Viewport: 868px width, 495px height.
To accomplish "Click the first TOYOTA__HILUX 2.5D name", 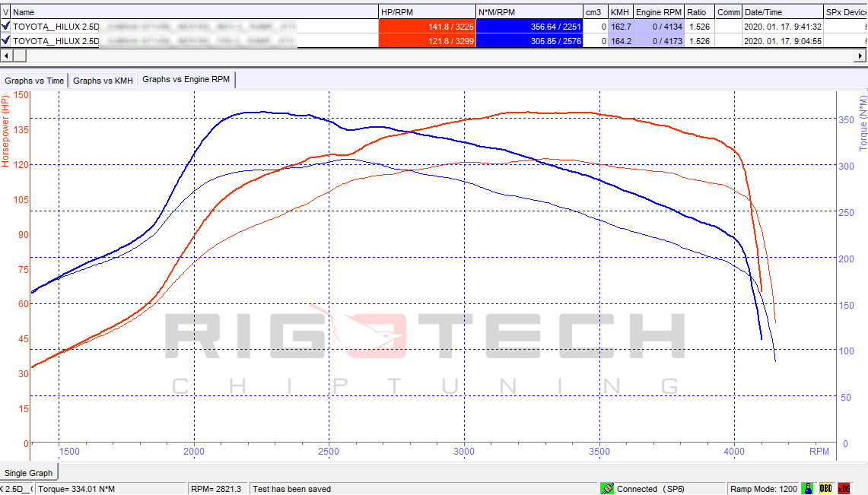I will (56, 26).
